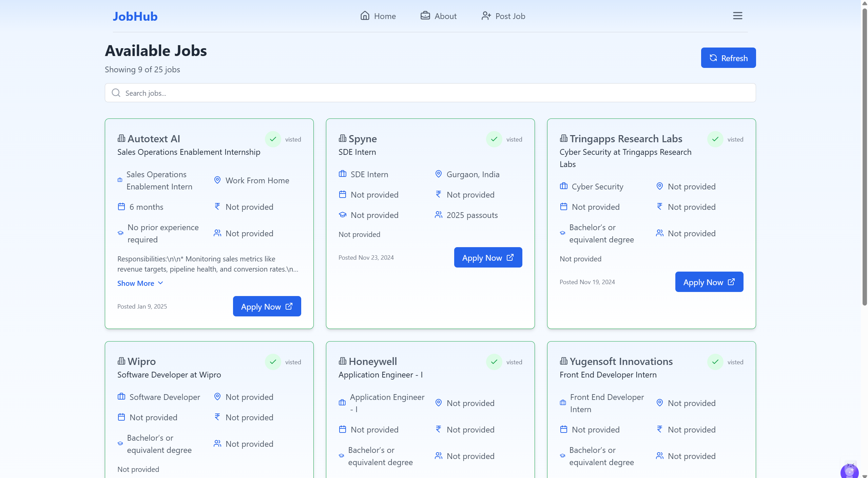Screen dimensions: 868x478
Task: Click 'Software Developer at Wipro' subtitle
Action: coord(169,375)
